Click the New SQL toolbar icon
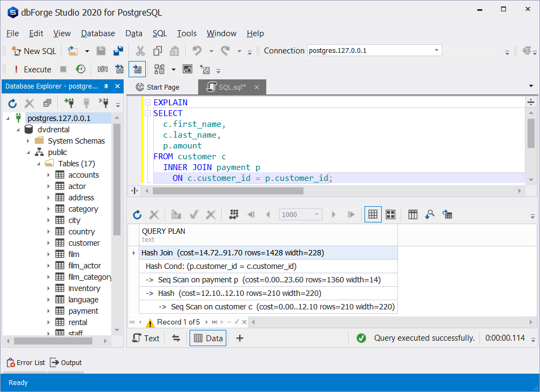540x392 pixels. (x=33, y=51)
